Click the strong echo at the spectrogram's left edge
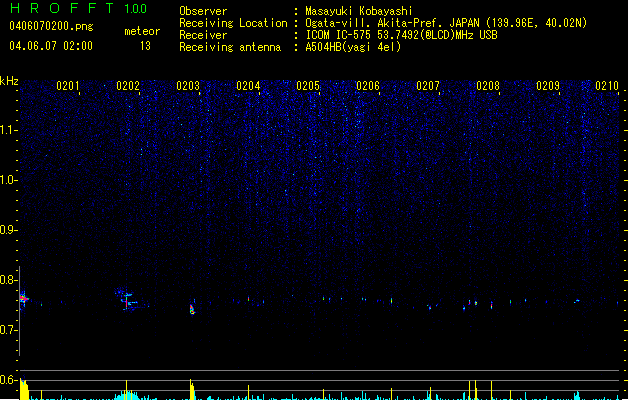The width and height of the screenshot is (629, 400). [24, 298]
